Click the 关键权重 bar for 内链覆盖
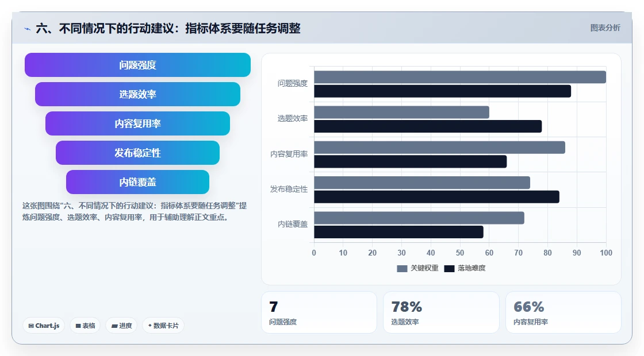 (419, 218)
